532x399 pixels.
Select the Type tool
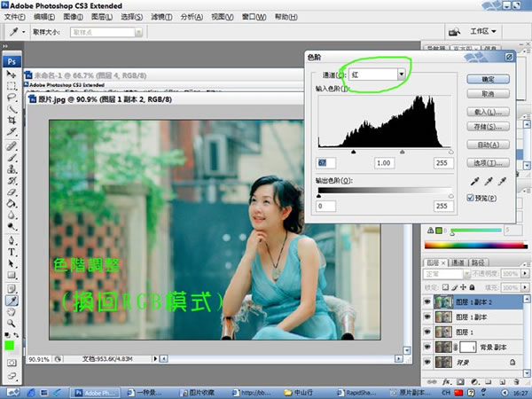[x=12, y=251]
